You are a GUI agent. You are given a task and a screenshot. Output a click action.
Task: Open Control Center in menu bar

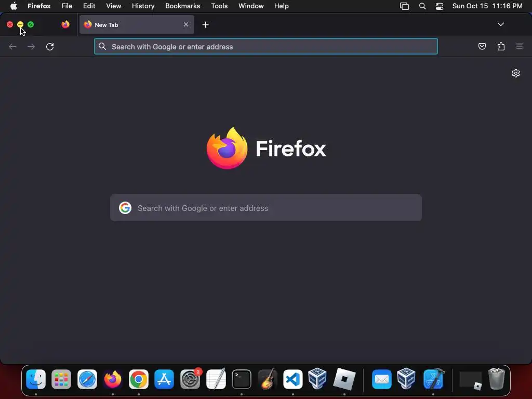click(440, 6)
